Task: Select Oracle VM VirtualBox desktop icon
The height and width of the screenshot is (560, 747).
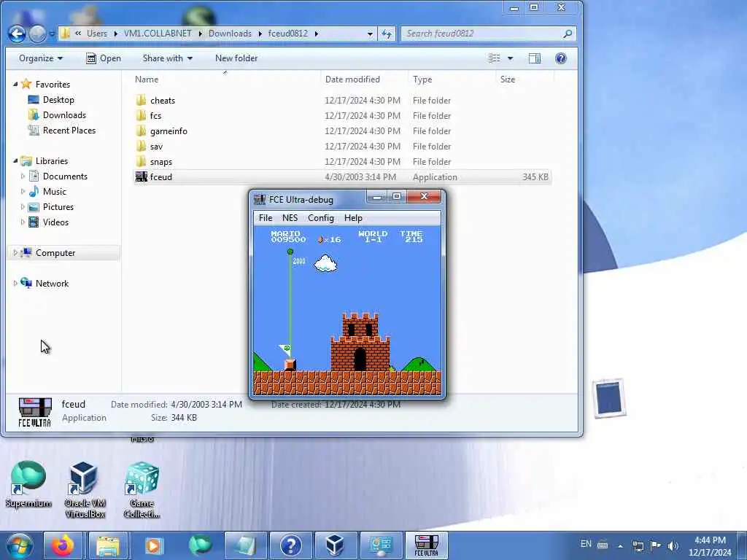Action: point(85,489)
